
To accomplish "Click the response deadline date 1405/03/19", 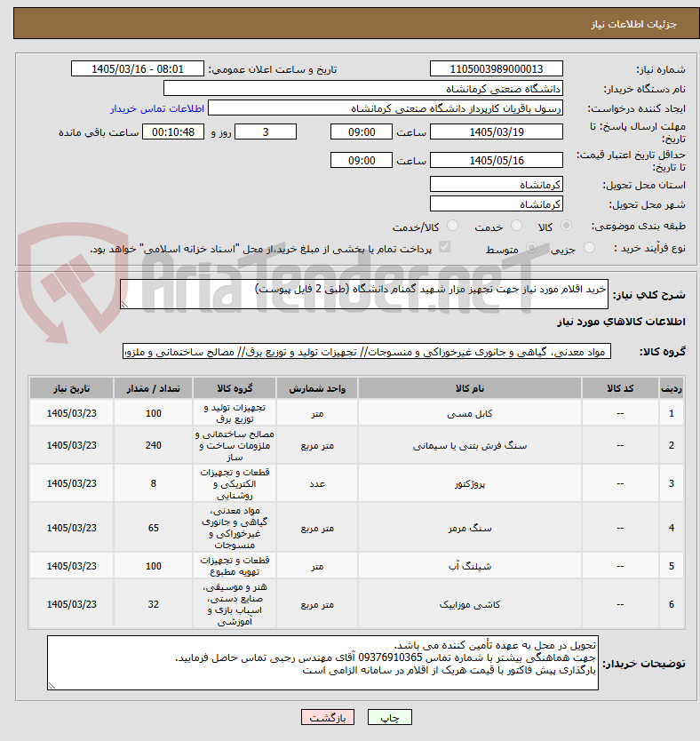I will click(x=497, y=131).
